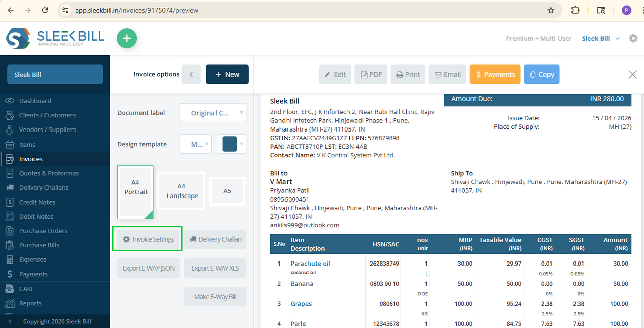Open the Design template dropdown
The width and height of the screenshot is (644, 328).
tap(196, 144)
